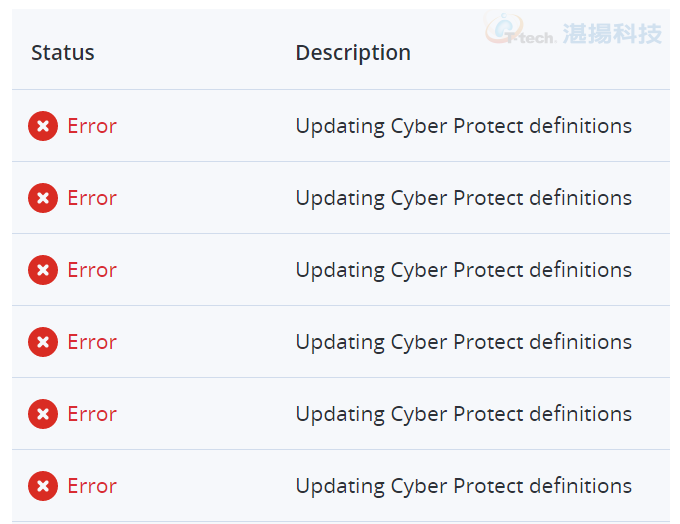Open fifth Updating Cyber Protect definitions entry
Screen dimensions: 680x524
[x=464, y=415]
